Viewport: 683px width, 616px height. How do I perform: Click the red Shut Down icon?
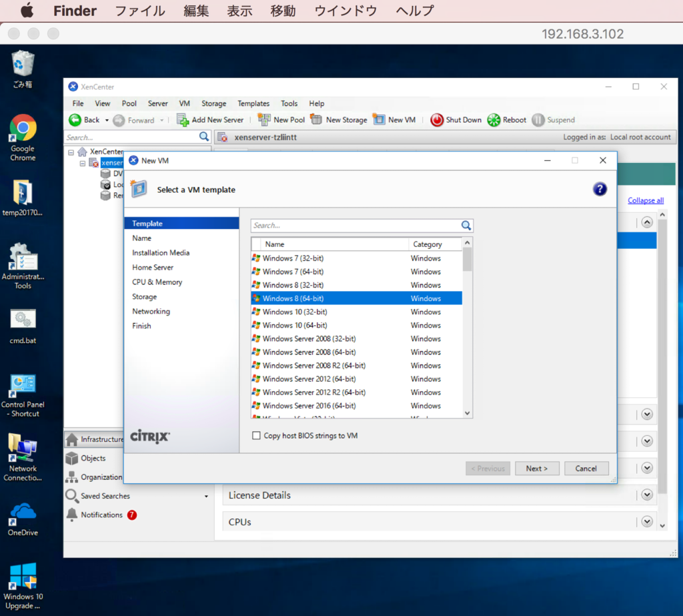click(436, 120)
